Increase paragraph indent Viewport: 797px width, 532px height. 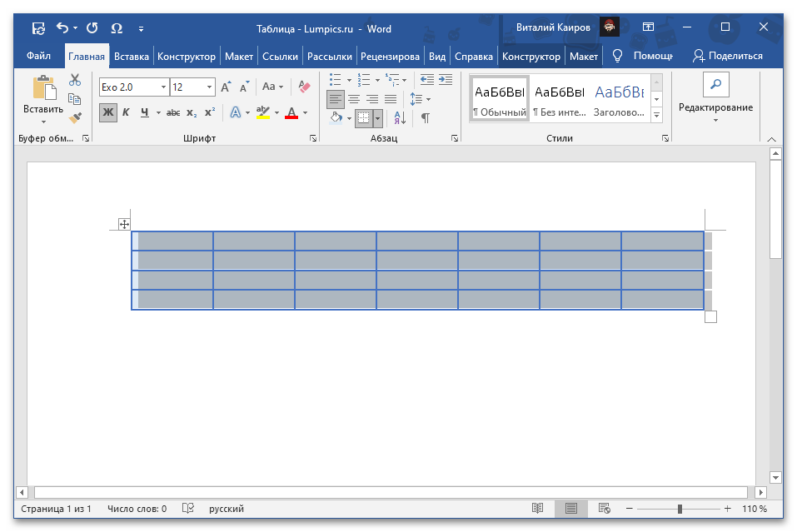[x=446, y=80]
